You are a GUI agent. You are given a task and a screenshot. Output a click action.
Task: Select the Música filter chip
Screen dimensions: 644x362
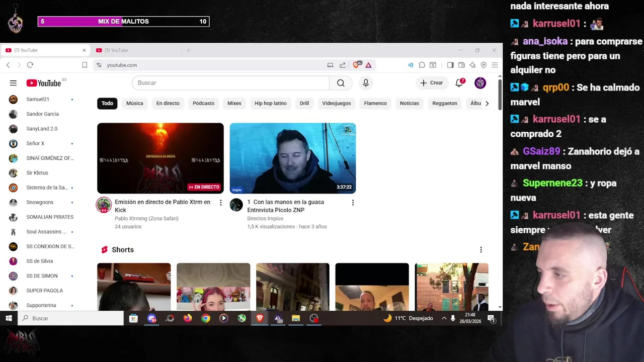point(134,103)
